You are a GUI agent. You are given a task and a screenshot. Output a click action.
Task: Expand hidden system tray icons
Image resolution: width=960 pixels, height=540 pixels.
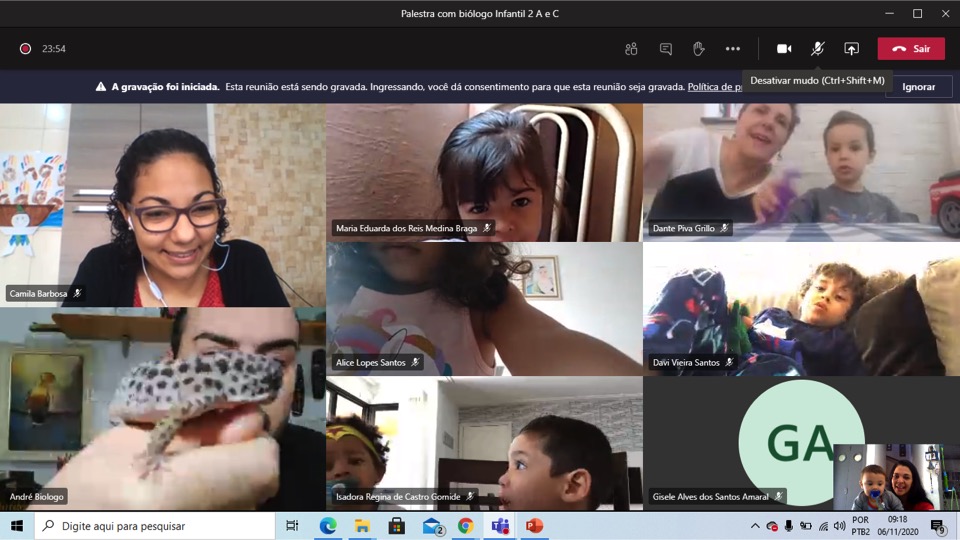tap(755, 526)
